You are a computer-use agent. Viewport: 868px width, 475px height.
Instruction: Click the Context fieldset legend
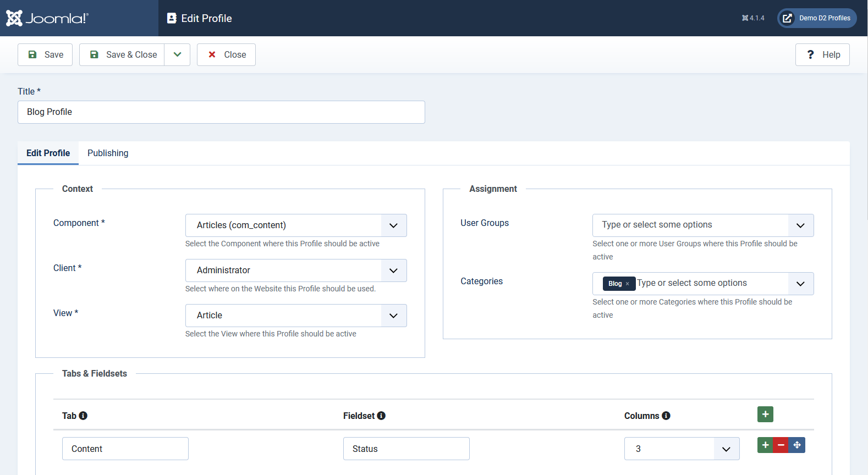[x=78, y=189]
